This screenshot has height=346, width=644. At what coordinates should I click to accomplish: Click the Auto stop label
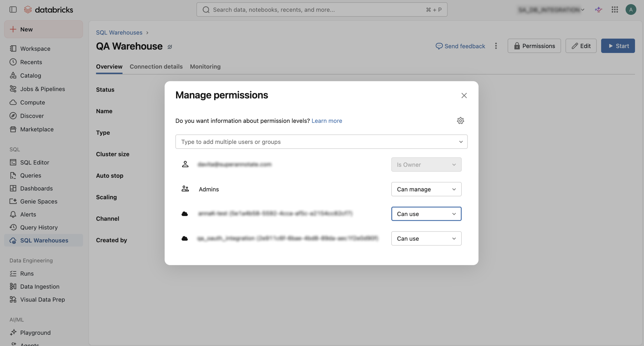109,176
